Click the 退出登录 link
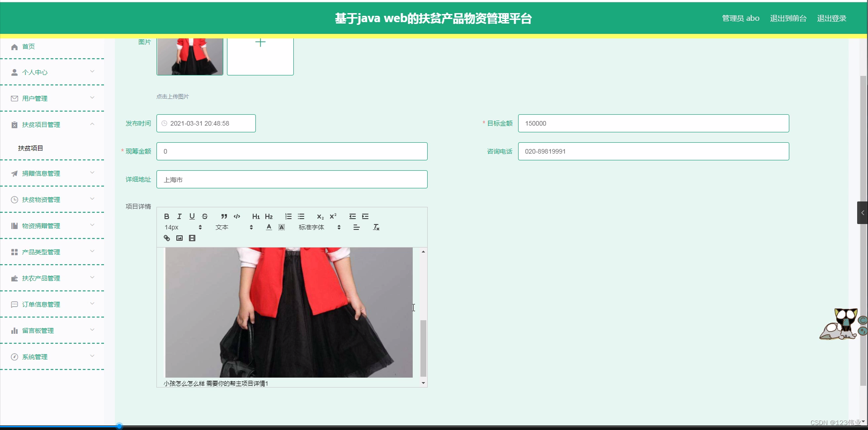This screenshot has height=430, width=868. [x=831, y=18]
